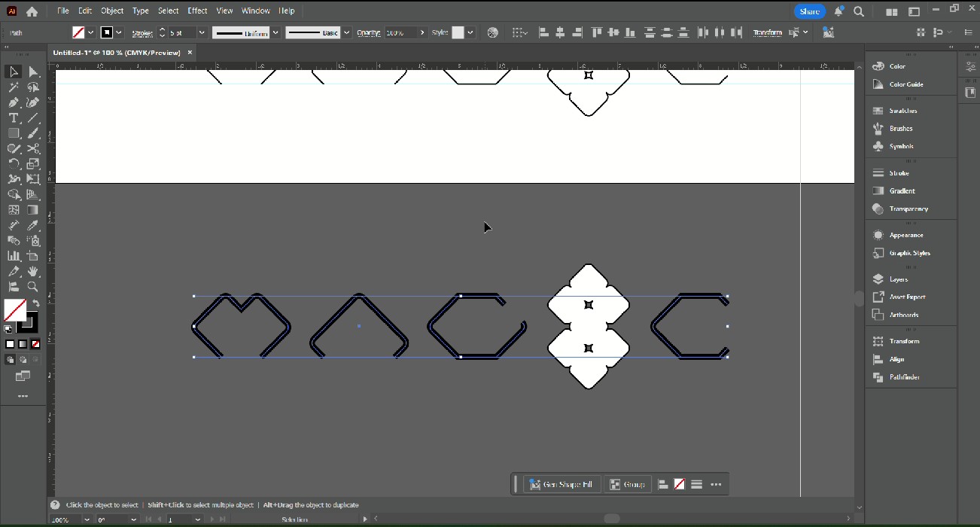
Task: Select the Type tool
Action: [x=14, y=118]
